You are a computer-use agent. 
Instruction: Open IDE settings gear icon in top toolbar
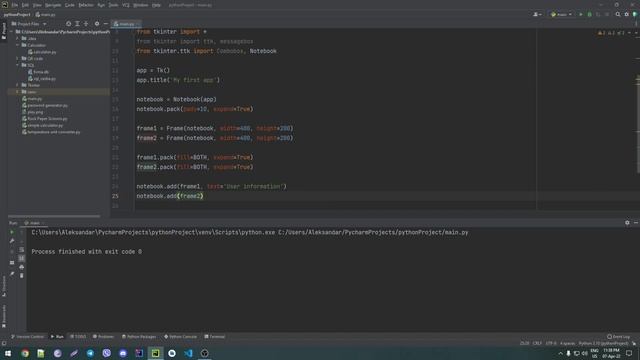(x=627, y=14)
